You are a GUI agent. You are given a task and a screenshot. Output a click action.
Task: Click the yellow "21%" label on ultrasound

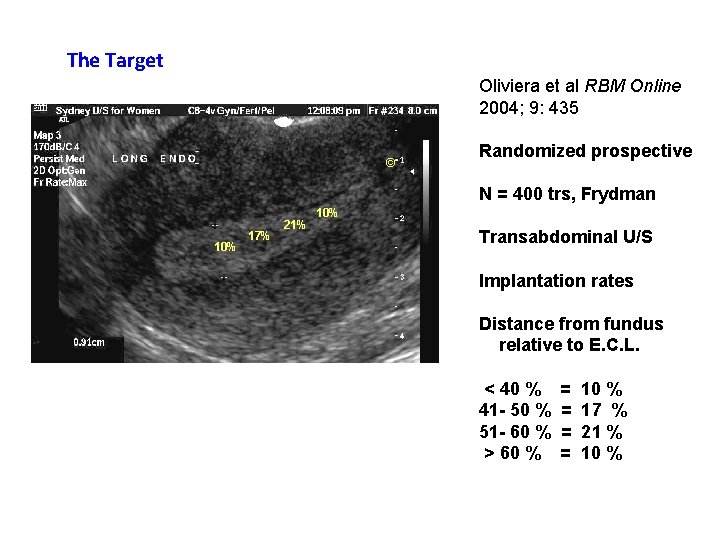(x=294, y=225)
